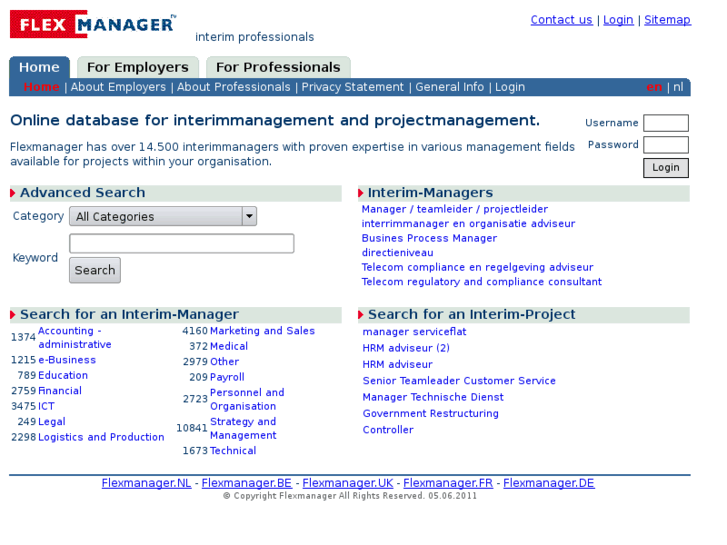Browse Accounting - administrative category

pyautogui.click(x=75, y=338)
